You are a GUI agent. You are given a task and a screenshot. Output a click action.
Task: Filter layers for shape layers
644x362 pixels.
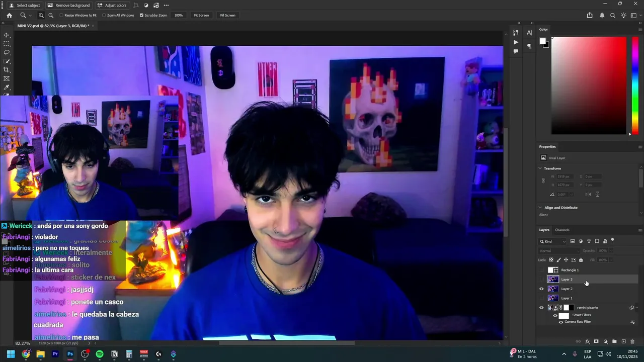click(x=597, y=241)
